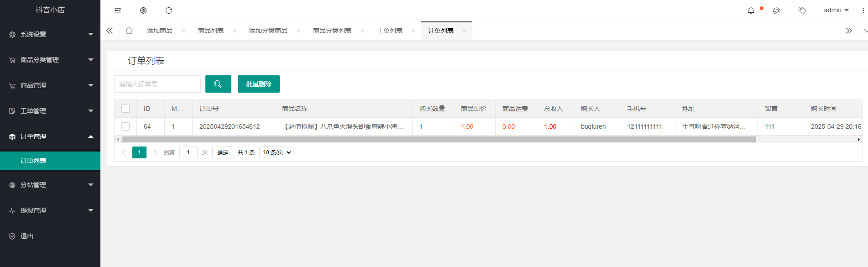Open the globe website icon in header
Viewport: 868px width, 267px height.
coord(143,10)
